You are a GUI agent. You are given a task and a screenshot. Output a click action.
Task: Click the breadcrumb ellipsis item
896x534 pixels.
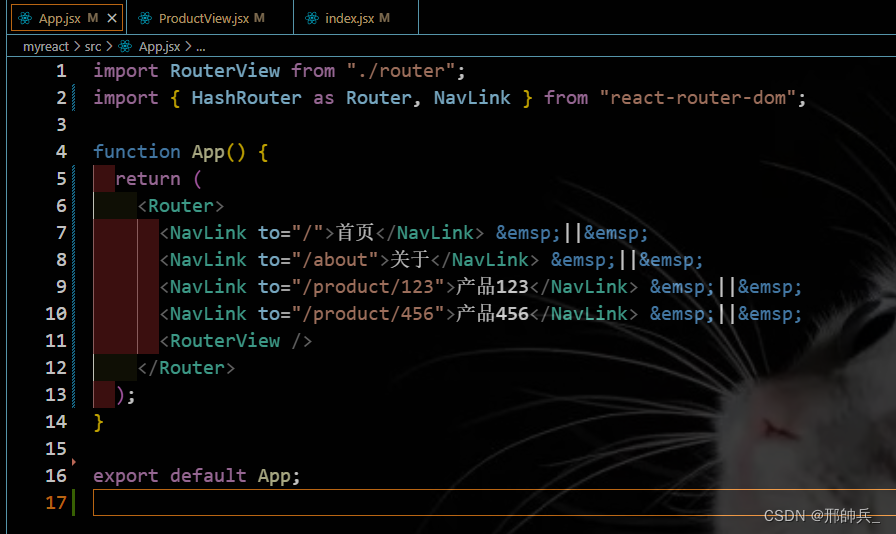tap(201, 47)
